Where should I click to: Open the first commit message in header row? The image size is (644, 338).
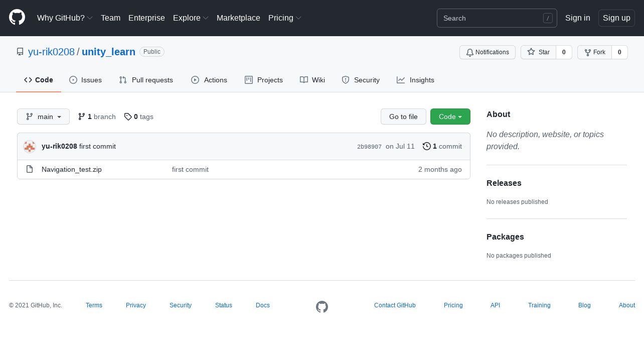[x=97, y=146]
